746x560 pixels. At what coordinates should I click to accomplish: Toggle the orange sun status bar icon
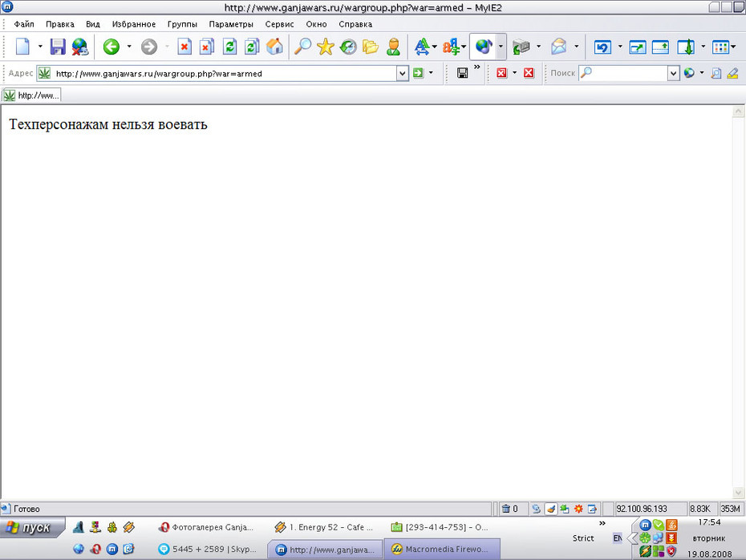point(578,509)
